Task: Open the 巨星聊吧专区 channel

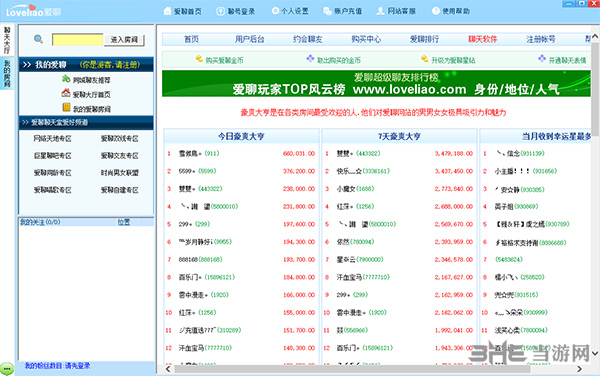Action: click(x=52, y=156)
